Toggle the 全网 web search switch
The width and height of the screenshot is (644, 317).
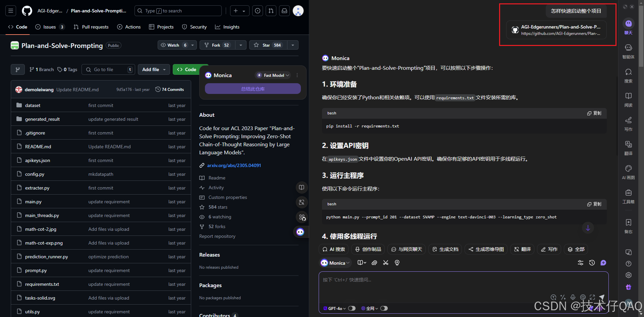[384, 308]
